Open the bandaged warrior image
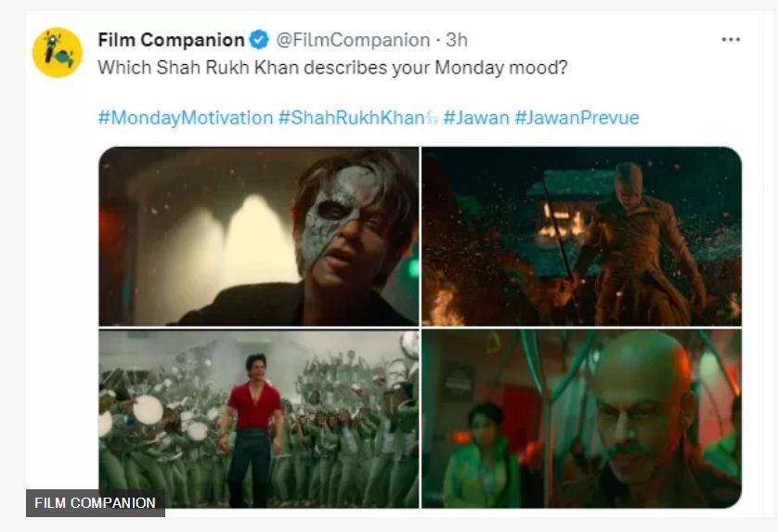The height and width of the screenshot is (532, 778). point(582,236)
